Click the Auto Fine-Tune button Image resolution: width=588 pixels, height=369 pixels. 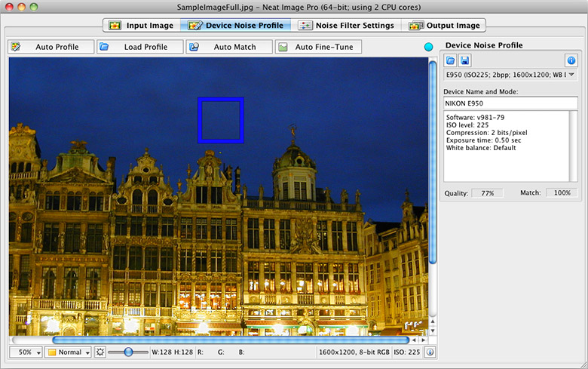pyautogui.click(x=318, y=47)
